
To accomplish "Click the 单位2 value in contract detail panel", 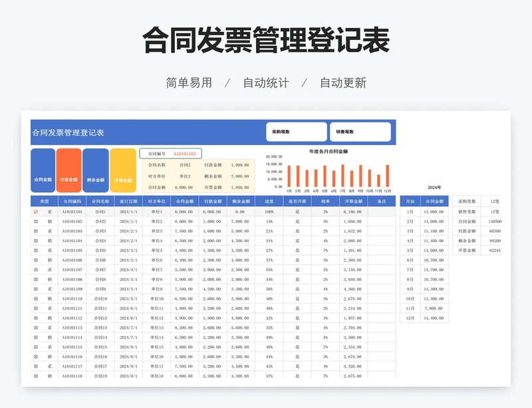I will coord(185,176).
